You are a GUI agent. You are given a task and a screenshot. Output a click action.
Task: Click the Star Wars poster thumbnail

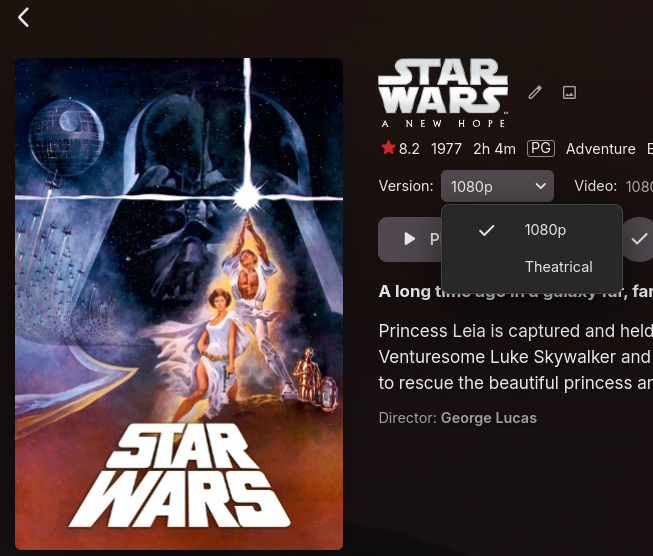click(x=179, y=304)
